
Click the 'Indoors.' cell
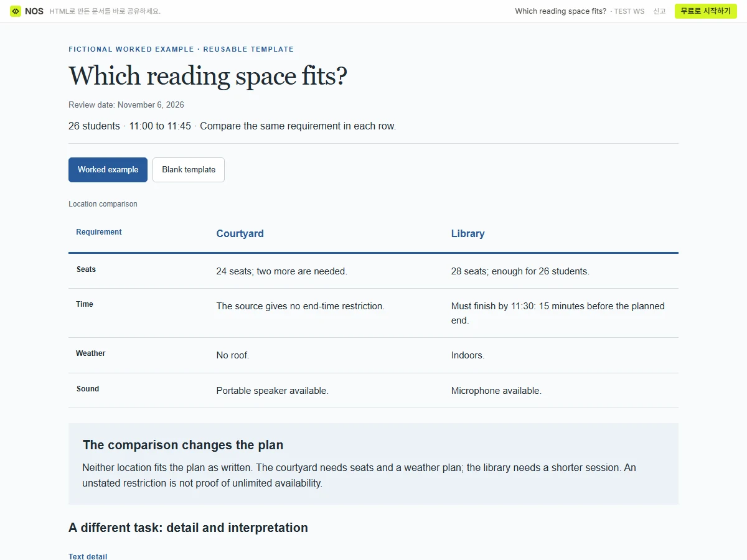point(467,355)
